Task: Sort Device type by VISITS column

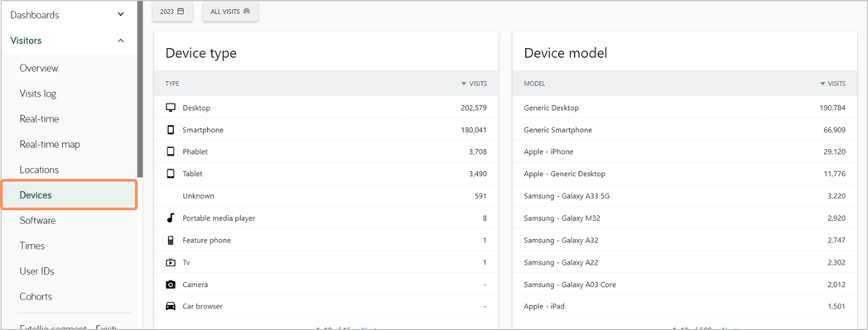Action: pos(474,84)
